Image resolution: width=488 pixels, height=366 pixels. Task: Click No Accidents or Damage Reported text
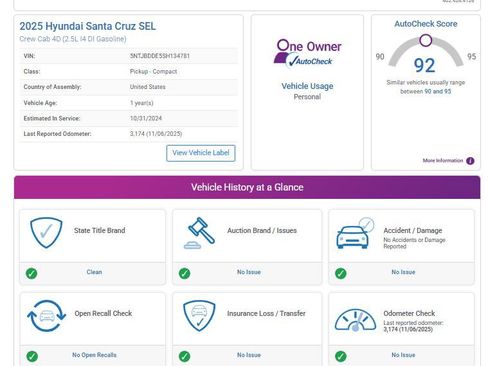click(414, 243)
